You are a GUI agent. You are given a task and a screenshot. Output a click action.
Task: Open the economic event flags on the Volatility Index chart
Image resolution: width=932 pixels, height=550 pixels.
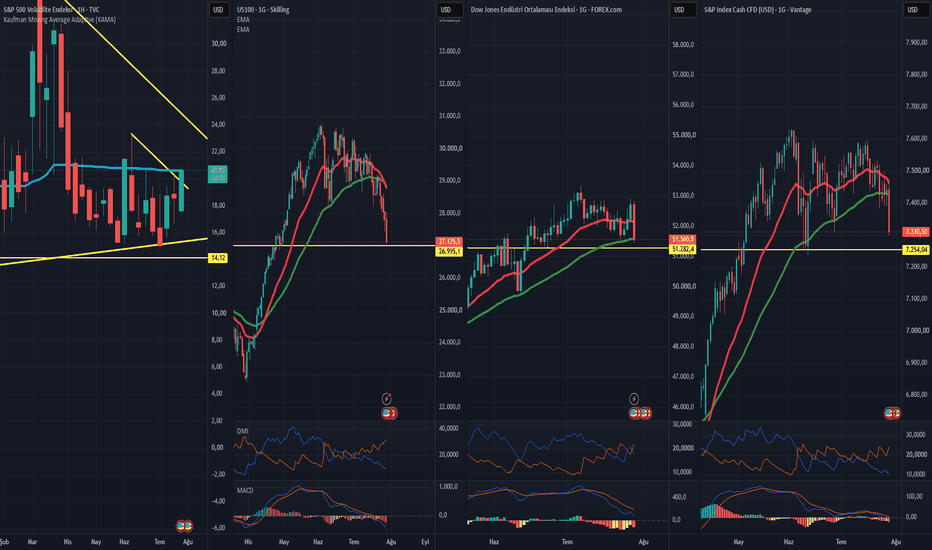(184, 526)
